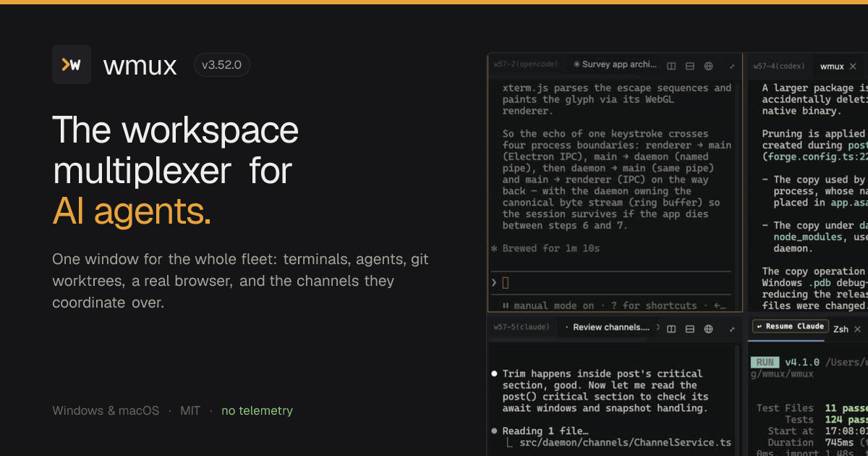Image resolution: width=868 pixels, height=456 pixels.
Task: Select the 'Review channels....' tab
Action: pyautogui.click(x=611, y=327)
